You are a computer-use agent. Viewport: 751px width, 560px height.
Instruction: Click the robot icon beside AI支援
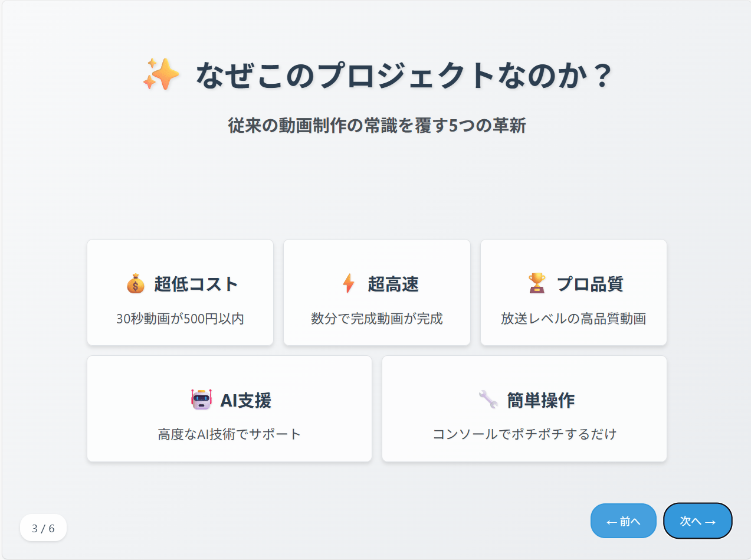201,399
